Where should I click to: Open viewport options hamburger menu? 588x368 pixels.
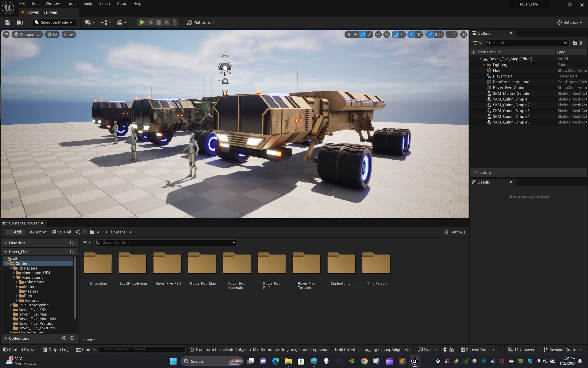point(6,34)
